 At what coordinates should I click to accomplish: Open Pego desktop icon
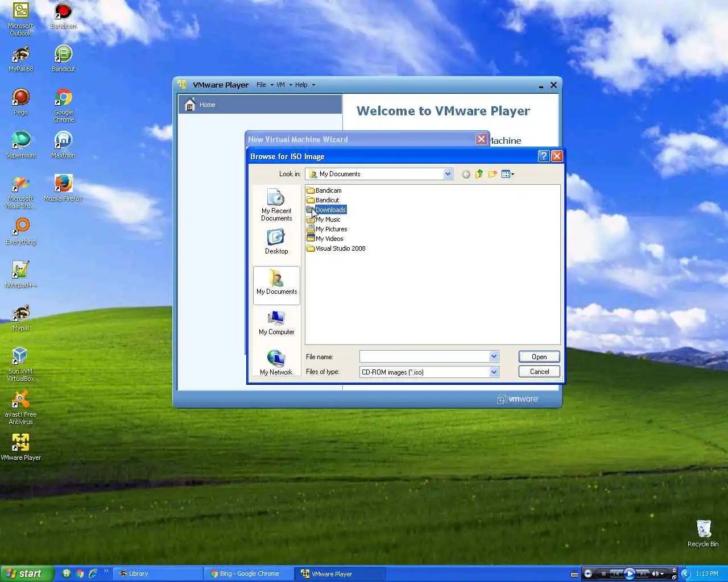click(x=21, y=102)
